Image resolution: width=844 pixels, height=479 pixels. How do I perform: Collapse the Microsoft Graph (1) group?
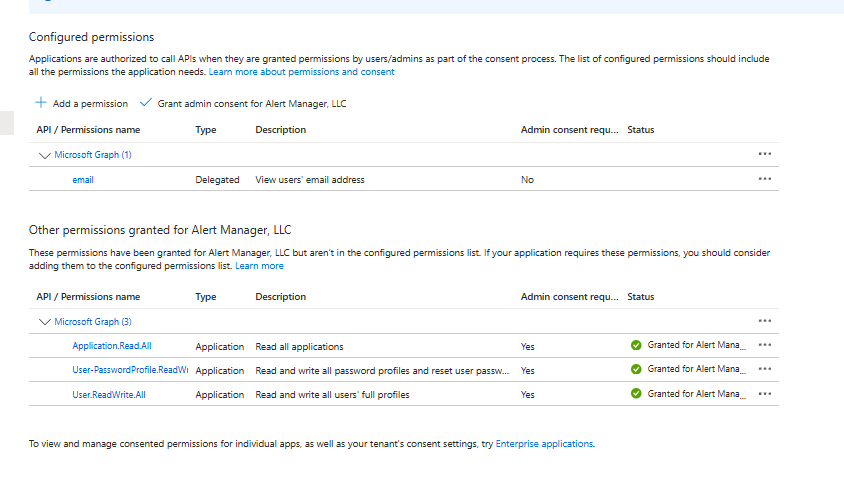pos(44,155)
